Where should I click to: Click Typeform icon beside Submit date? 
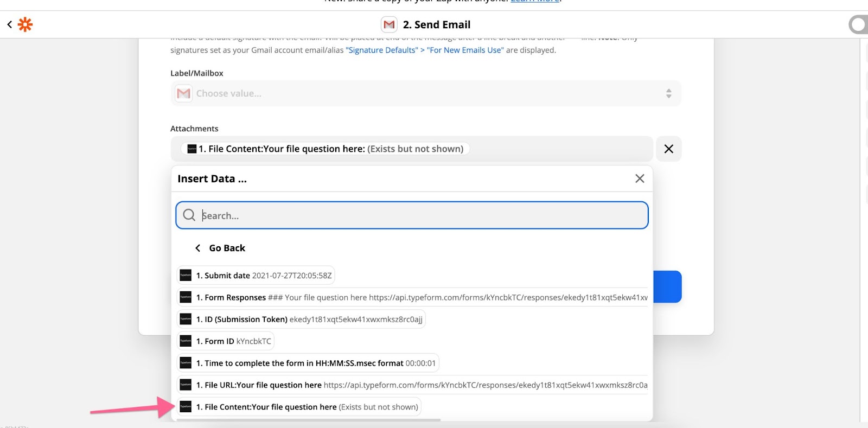[186, 276]
